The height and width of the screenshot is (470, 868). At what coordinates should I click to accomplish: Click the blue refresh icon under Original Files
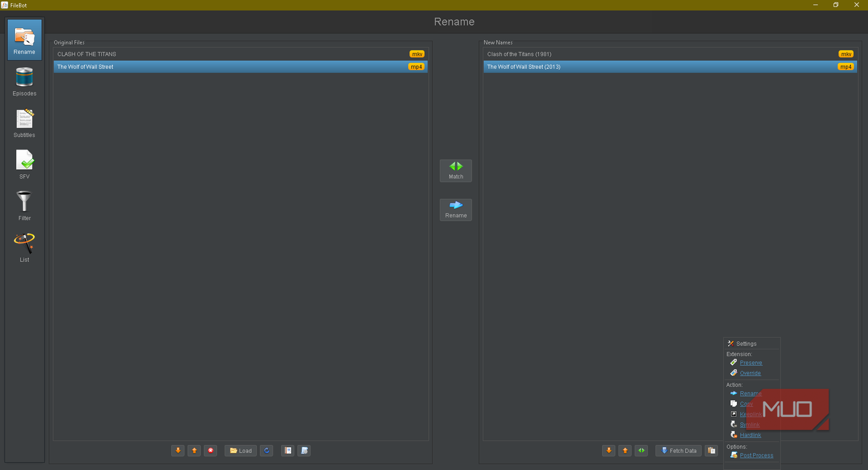267,451
